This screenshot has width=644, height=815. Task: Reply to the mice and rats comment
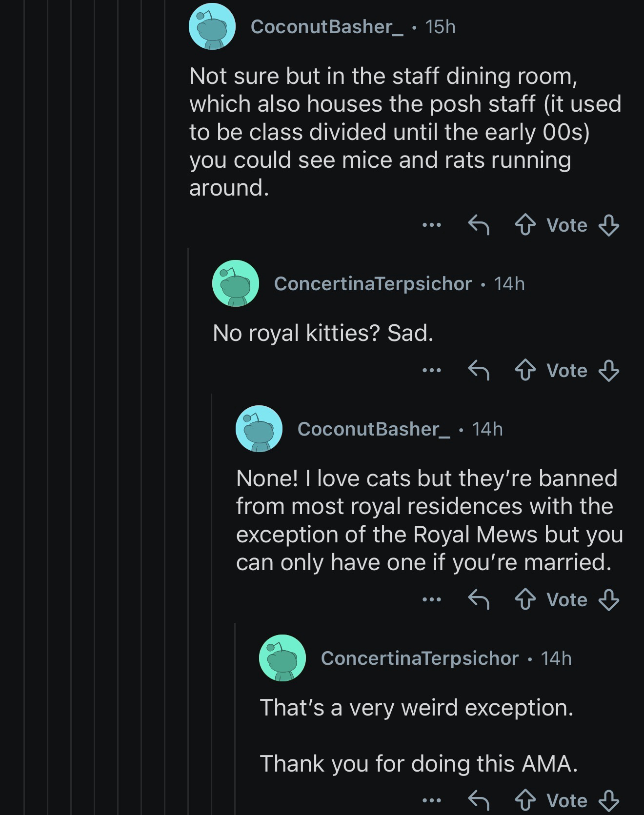478,225
